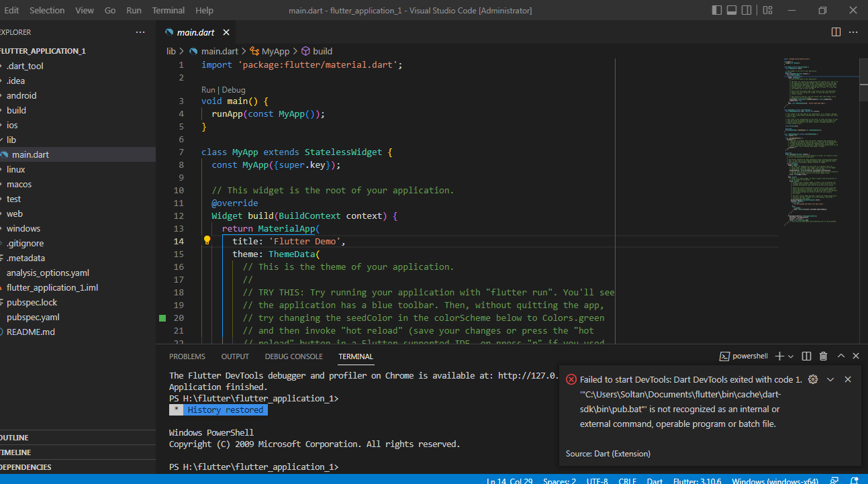Kill terminal with the trash icon
Viewport: 868px width, 484px height.
823,356
